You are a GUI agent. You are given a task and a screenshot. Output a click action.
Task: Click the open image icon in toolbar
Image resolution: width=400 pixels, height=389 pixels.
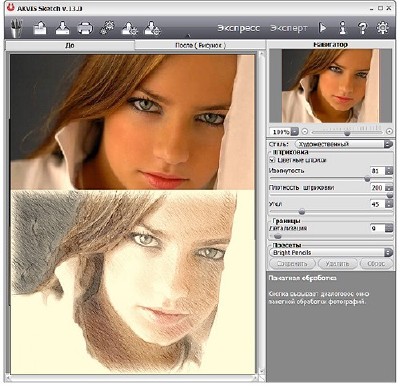click(x=40, y=28)
